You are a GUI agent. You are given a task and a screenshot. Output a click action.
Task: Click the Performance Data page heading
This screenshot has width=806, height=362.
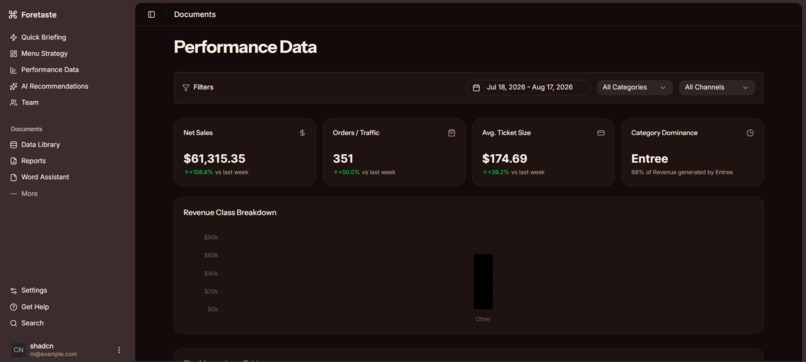[x=245, y=47]
